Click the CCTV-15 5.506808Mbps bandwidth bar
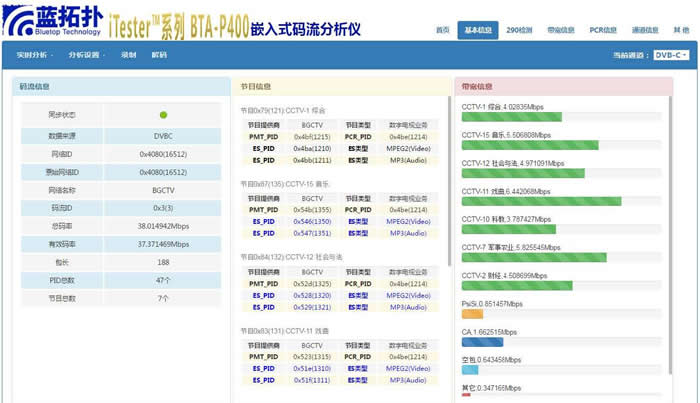700x403 pixels. [x=530, y=145]
